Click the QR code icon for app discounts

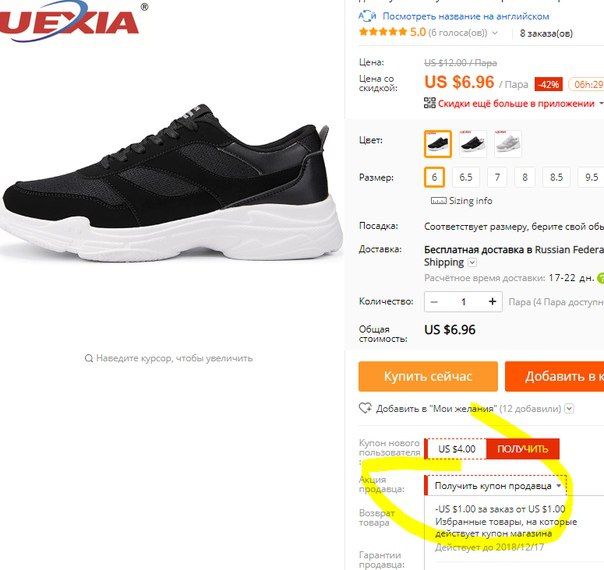coord(430,103)
